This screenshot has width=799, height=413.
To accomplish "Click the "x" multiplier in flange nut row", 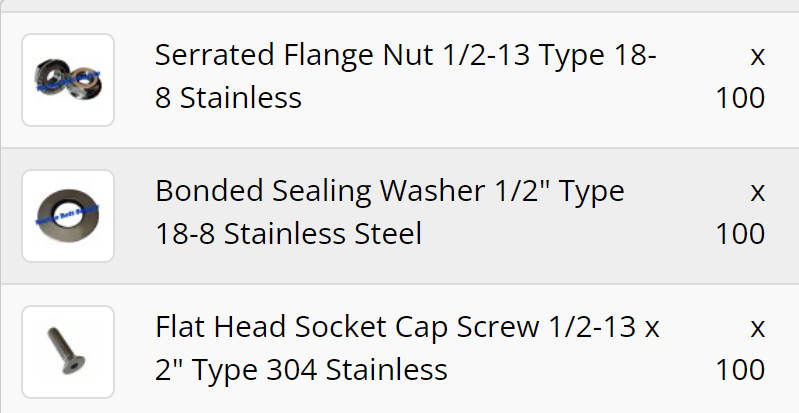I will tap(757, 55).
